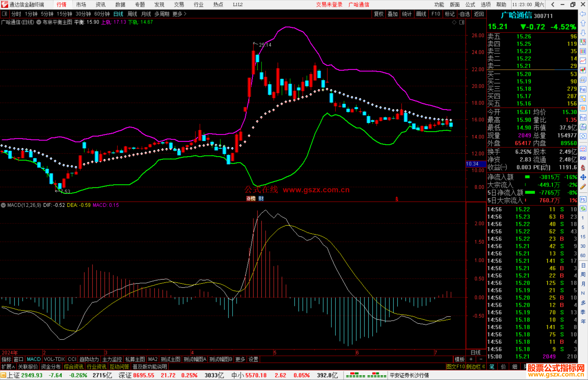Toggle the MACD panel indicator circle button
588x380 pixels.
coord(3,205)
